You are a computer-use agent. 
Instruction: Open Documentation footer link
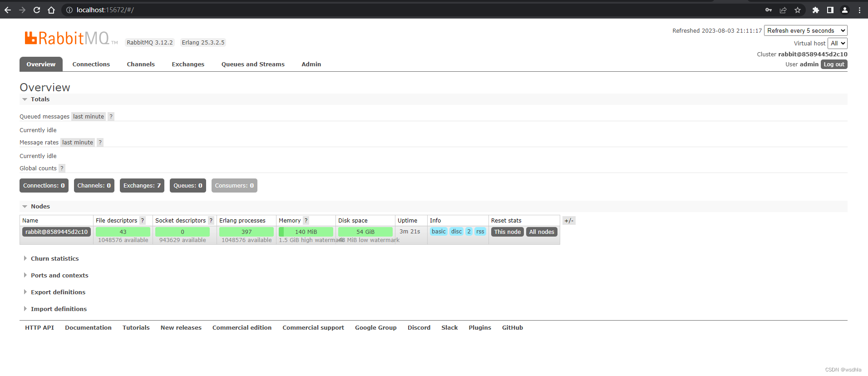[x=88, y=328]
